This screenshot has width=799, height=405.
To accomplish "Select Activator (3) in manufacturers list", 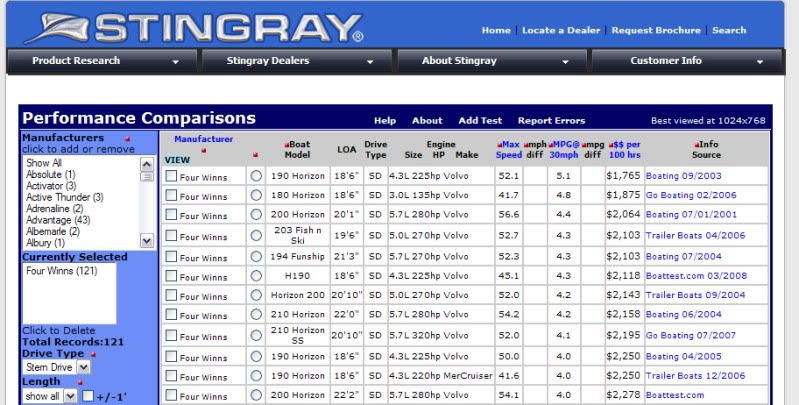I will (x=51, y=186).
